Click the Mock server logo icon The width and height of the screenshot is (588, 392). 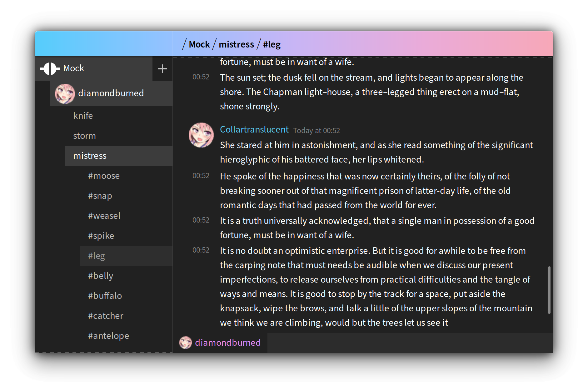point(50,68)
